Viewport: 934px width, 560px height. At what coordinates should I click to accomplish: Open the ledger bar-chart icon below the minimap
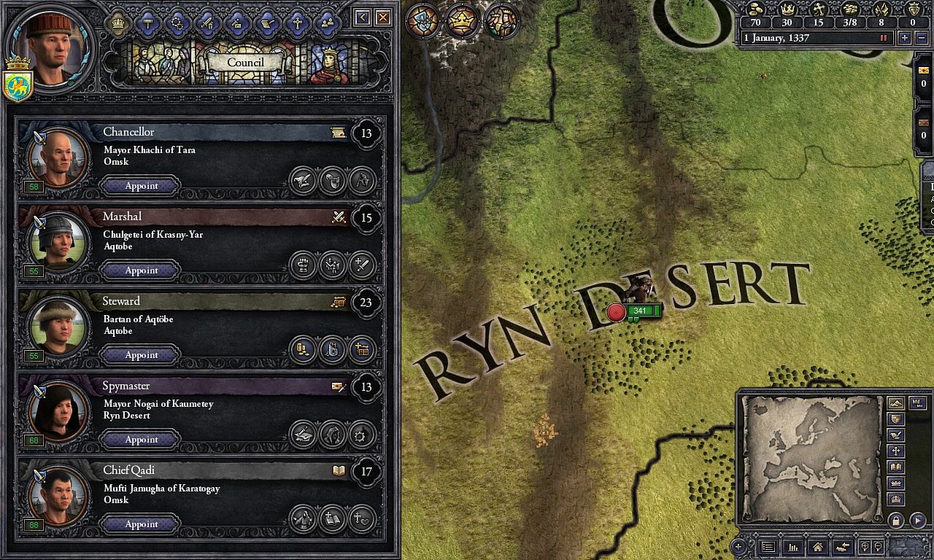point(792,546)
